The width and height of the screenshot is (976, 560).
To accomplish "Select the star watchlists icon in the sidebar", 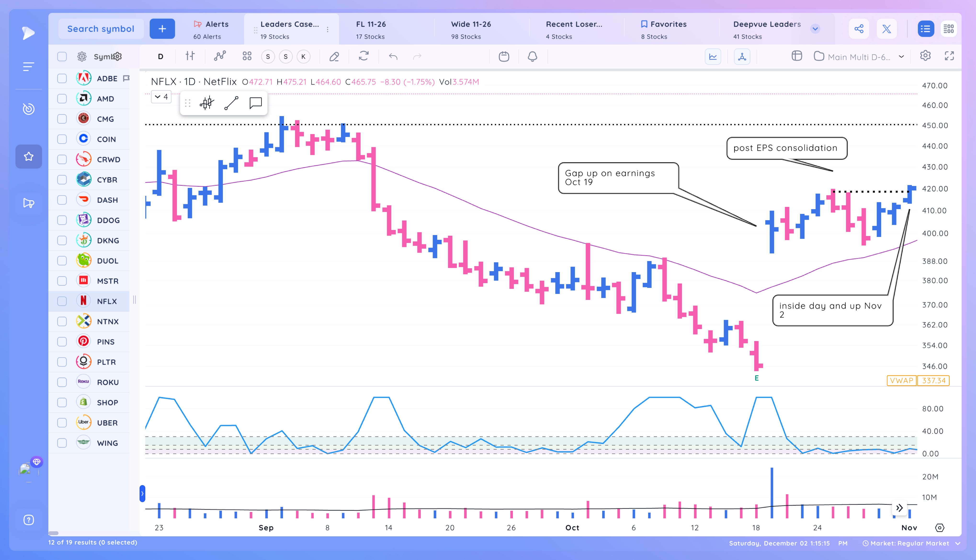I will click(28, 157).
